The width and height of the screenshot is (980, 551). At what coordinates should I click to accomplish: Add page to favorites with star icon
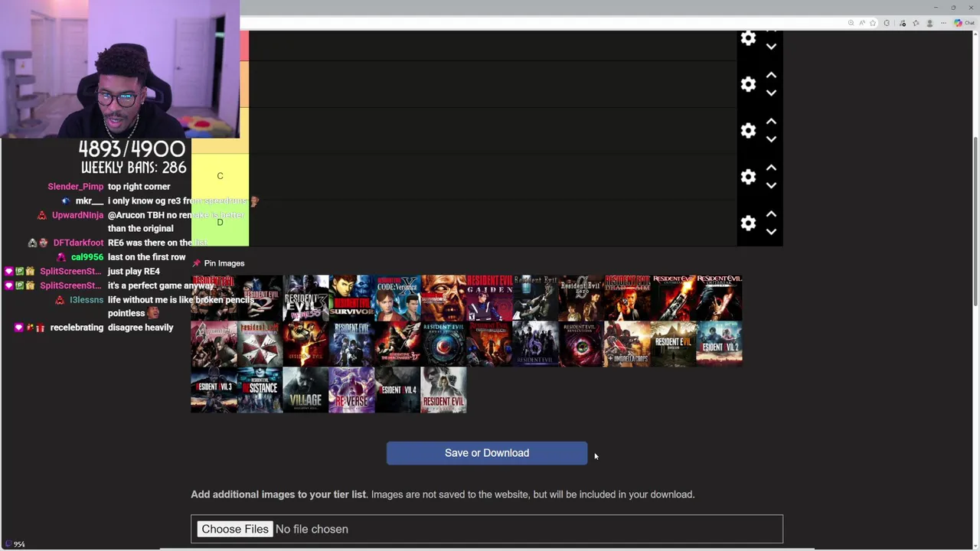click(x=873, y=23)
